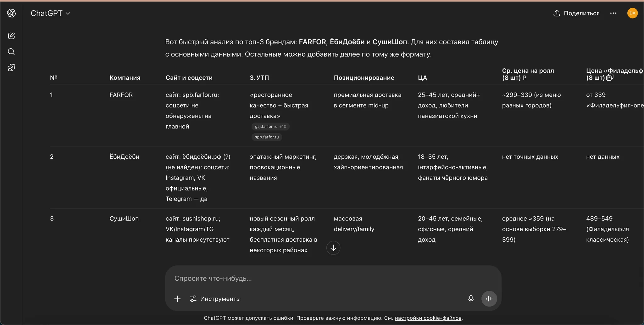644x325 pixels.
Task: Open the DA profile avatar
Action: pyautogui.click(x=632, y=13)
